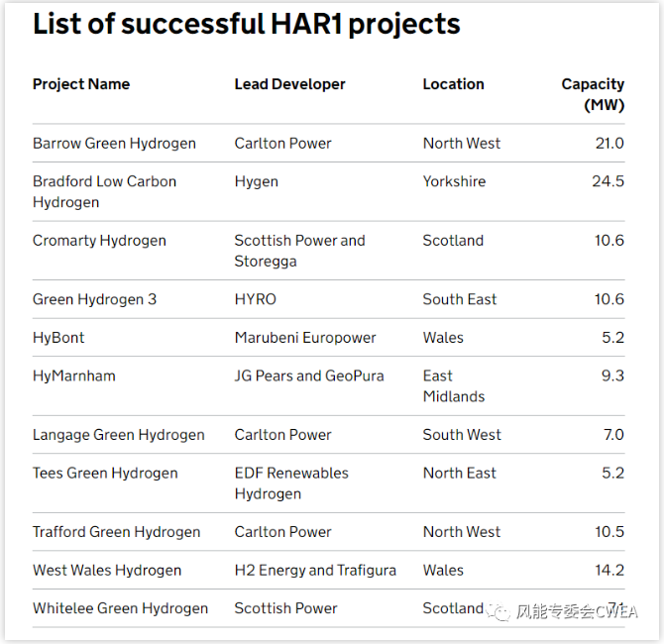Select 'Bradford Low Carbon Hydrogen' project cell
664x644 pixels.
point(105,192)
